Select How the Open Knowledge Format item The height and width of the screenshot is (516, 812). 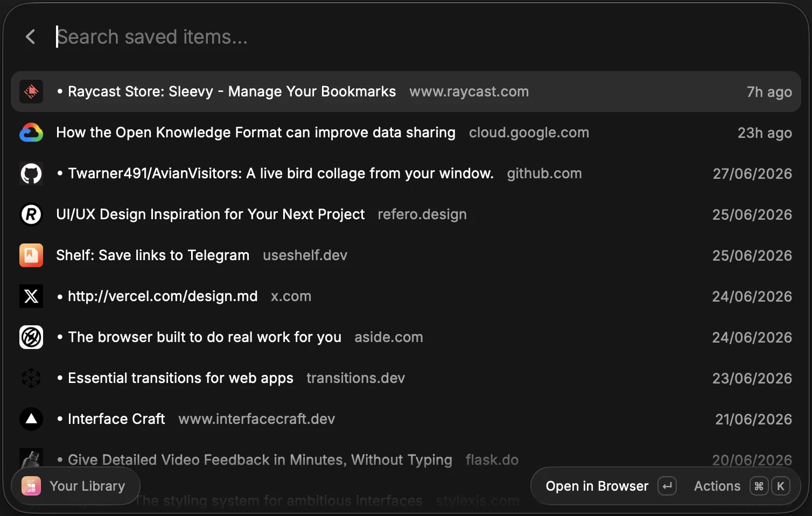pyautogui.click(x=256, y=133)
